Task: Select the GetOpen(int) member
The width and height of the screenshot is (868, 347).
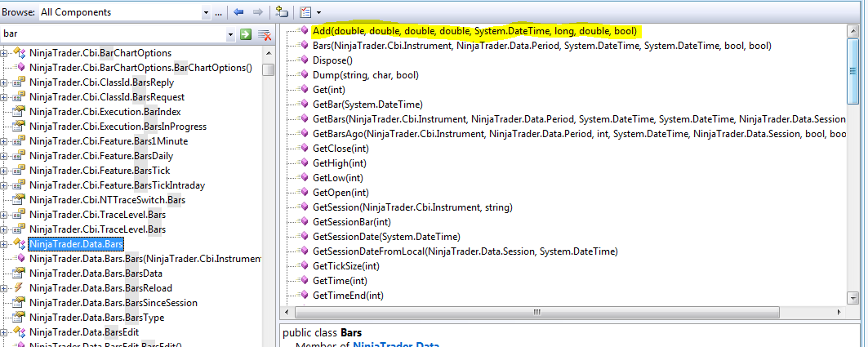Action: point(341,193)
